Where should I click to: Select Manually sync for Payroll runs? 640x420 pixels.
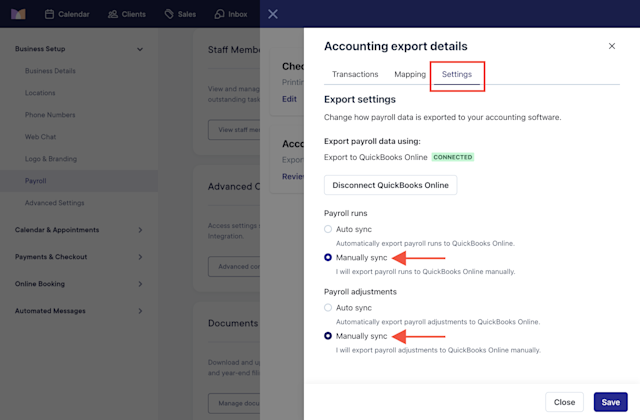(328, 258)
